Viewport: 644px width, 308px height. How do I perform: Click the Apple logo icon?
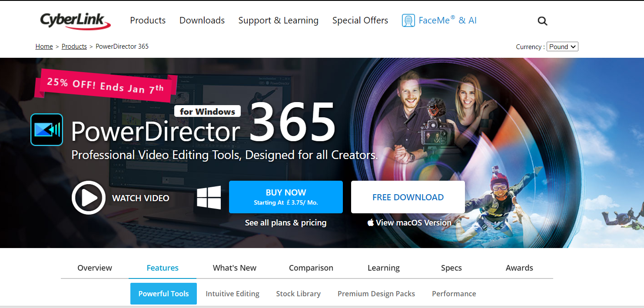coord(371,223)
